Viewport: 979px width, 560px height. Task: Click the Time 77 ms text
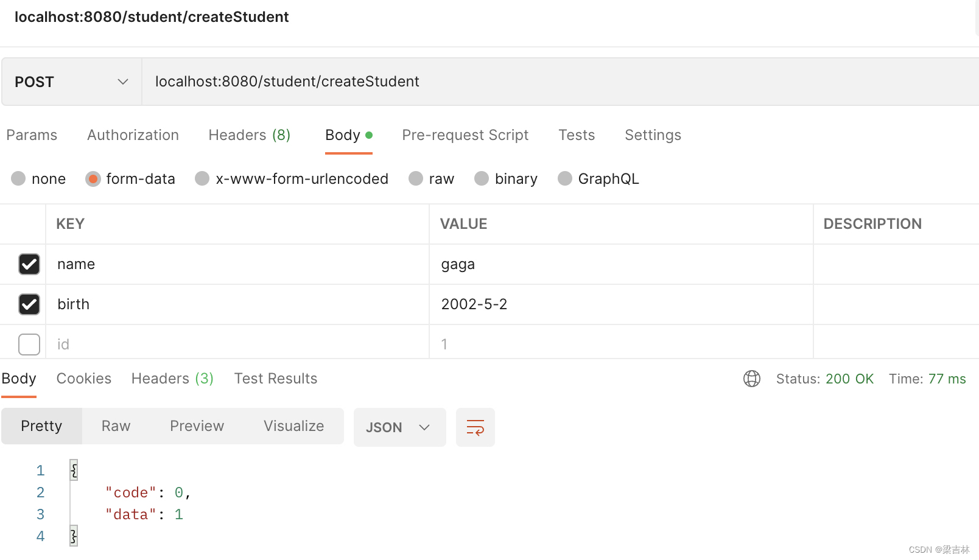click(x=927, y=379)
